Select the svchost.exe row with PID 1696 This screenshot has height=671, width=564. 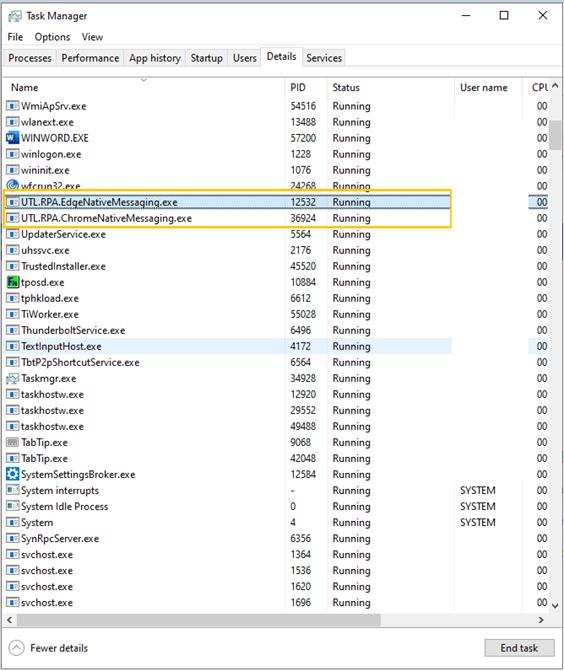276,603
